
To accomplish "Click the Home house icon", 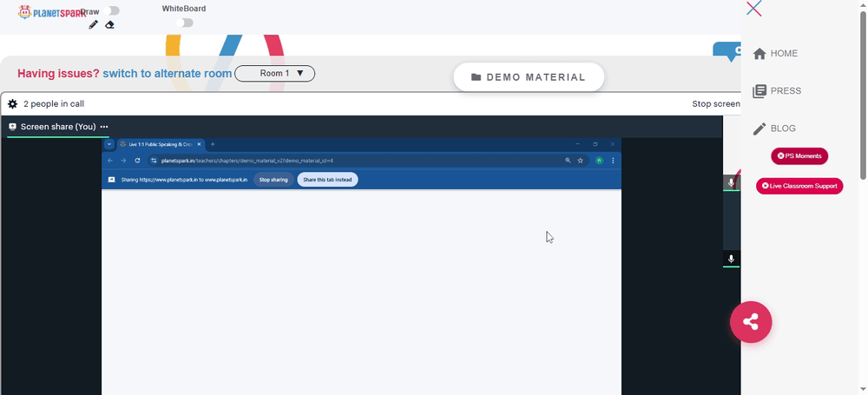I will pyautogui.click(x=759, y=54).
